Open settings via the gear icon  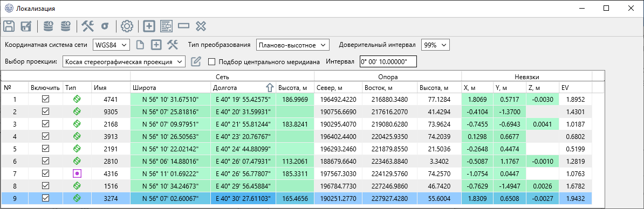coord(127,26)
